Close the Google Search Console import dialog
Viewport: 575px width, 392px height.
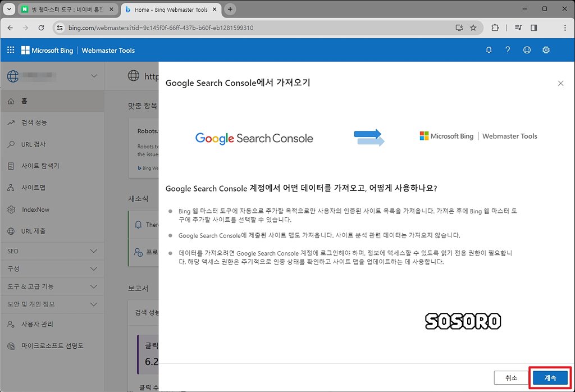pyautogui.click(x=560, y=83)
